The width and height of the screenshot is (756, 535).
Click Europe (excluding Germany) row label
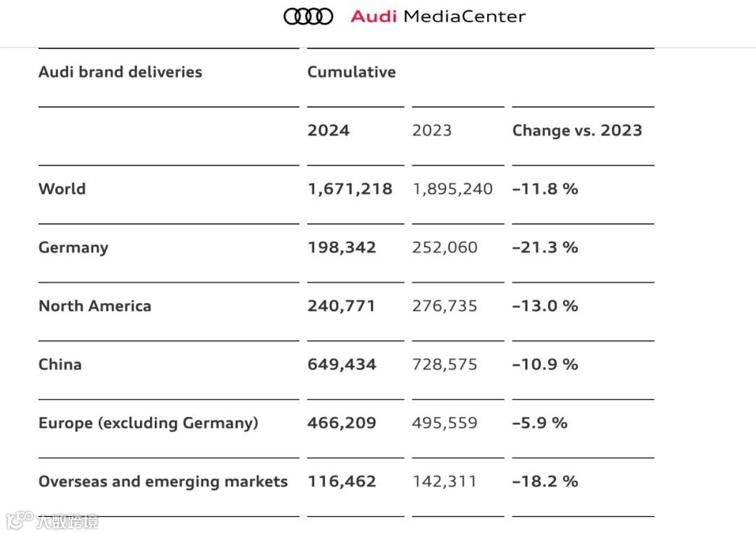pos(148,423)
